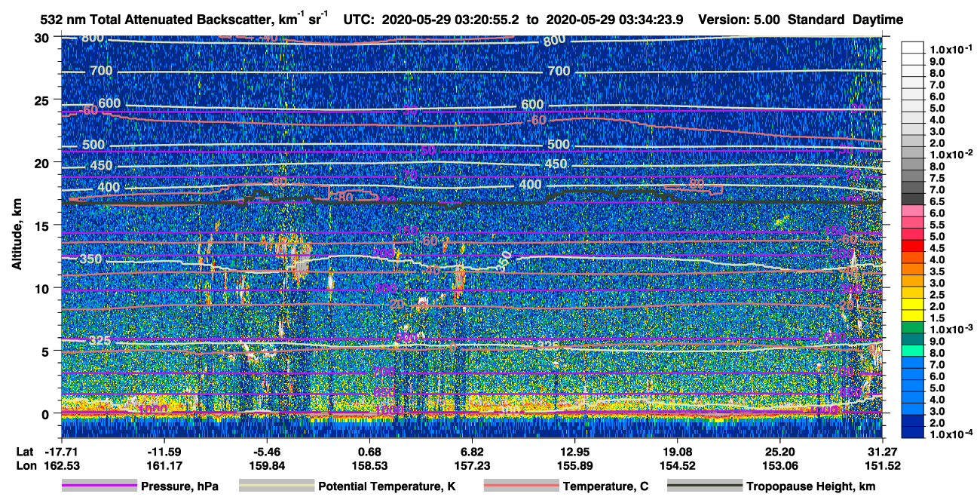Click colorbar label 1.0x10-1
980x503 pixels.
951,49
